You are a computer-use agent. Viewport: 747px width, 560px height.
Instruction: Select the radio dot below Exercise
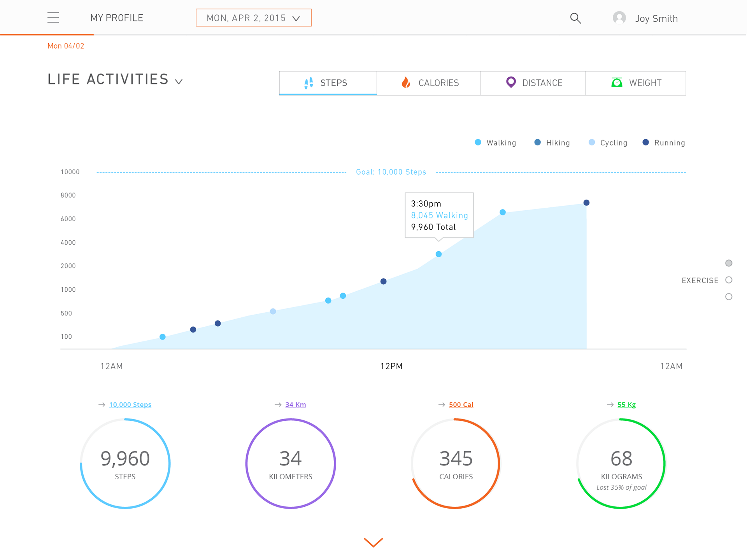729,297
